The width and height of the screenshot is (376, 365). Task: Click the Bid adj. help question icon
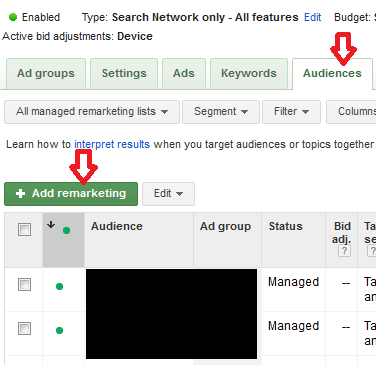coord(344,251)
